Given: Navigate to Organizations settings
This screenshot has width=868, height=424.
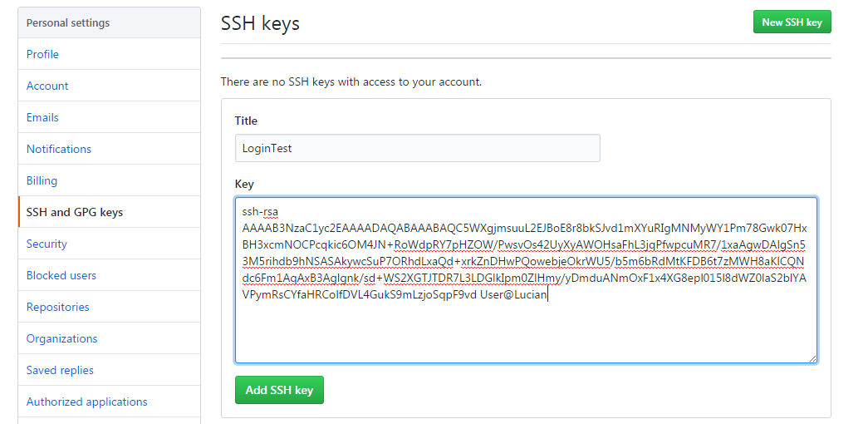Looking at the screenshot, I should click(62, 338).
